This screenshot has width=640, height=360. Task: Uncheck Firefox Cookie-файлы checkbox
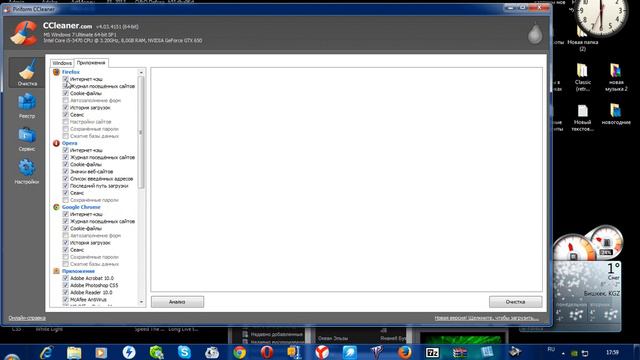click(x=66, y=93)
